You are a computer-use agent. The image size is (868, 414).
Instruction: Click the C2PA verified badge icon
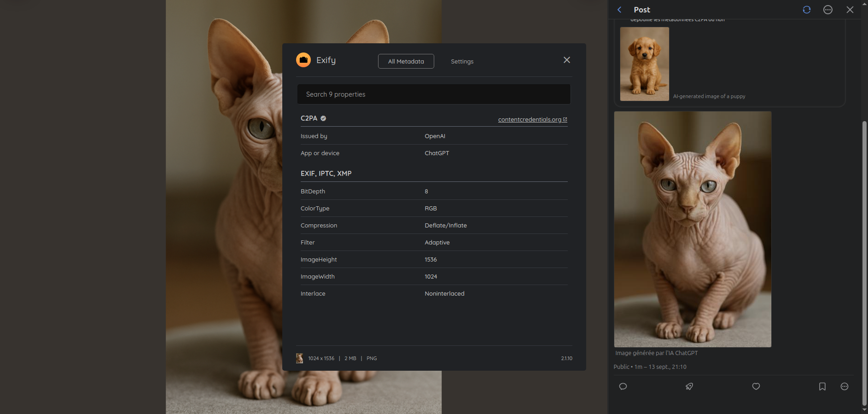[323, 118]
